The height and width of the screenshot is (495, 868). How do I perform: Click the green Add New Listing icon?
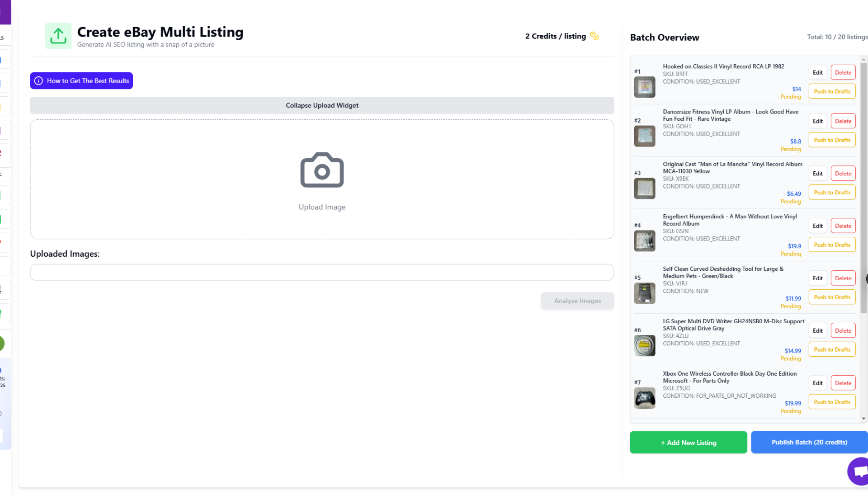coord(688,442)
